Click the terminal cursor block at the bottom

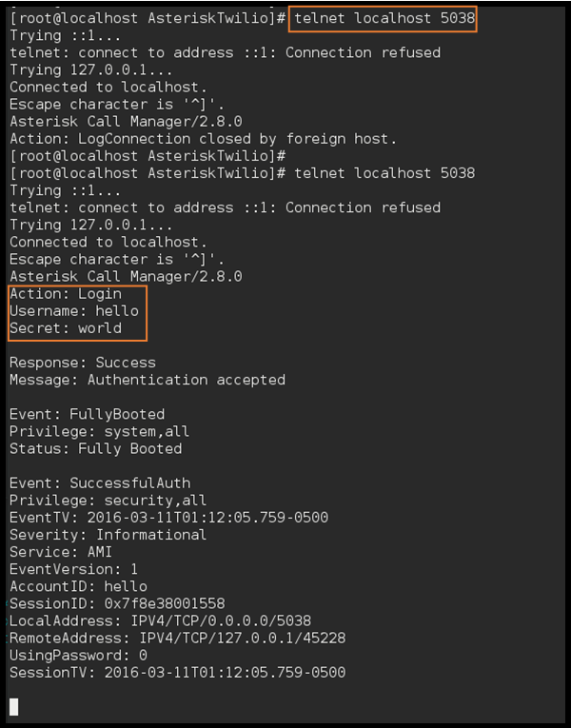[x=14, y=707]
